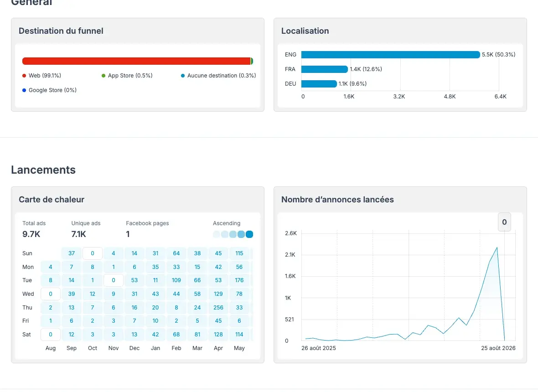538x392 pixels.
Task: Click the empty 0 cell in Sat row
Action: coord(51,335)
